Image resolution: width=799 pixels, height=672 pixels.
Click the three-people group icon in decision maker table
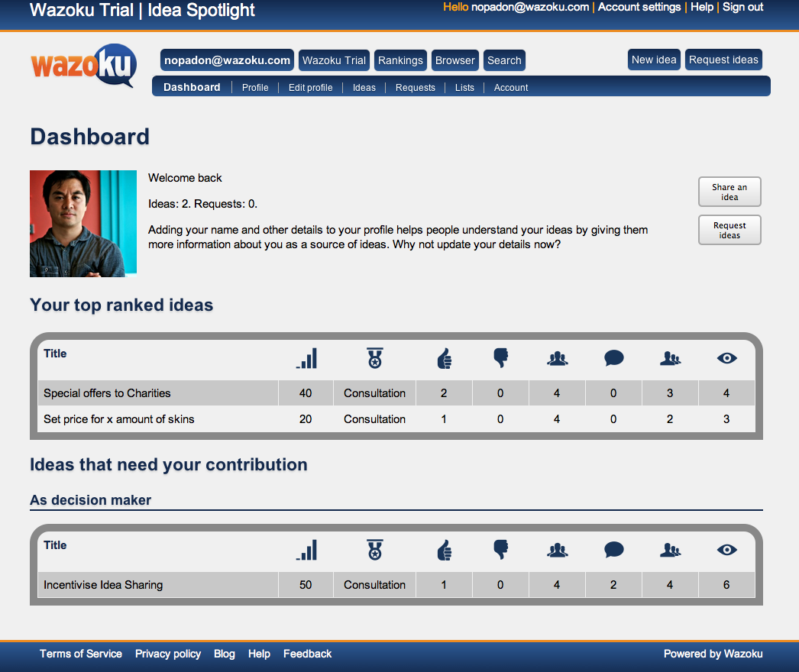558,551
